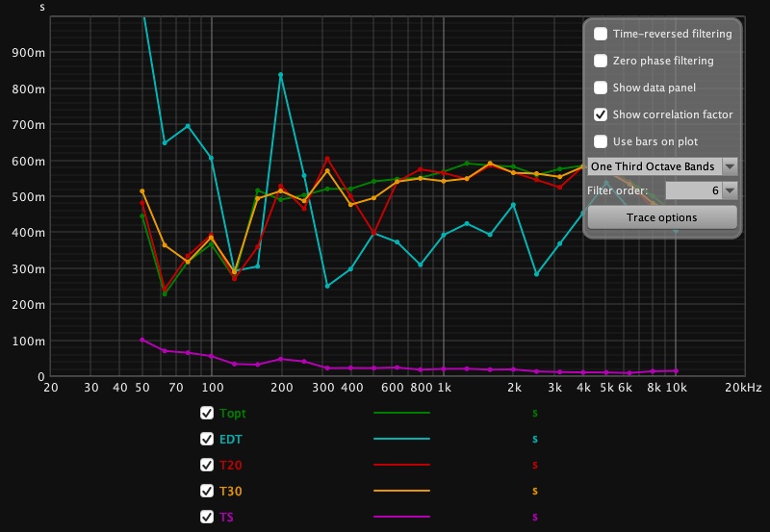
Task: Disable Show correlation factor
Action: click(x=601, y=114)
